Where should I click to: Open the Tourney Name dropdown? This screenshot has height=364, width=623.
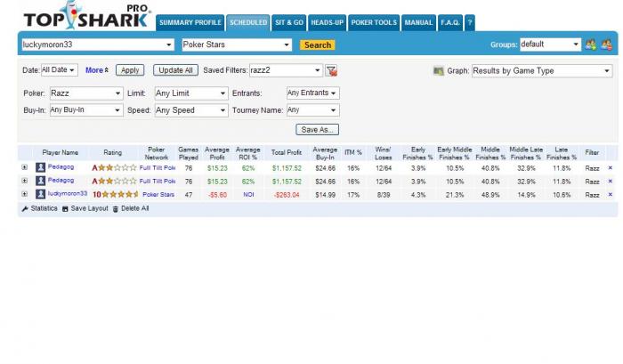click(312, 110)
